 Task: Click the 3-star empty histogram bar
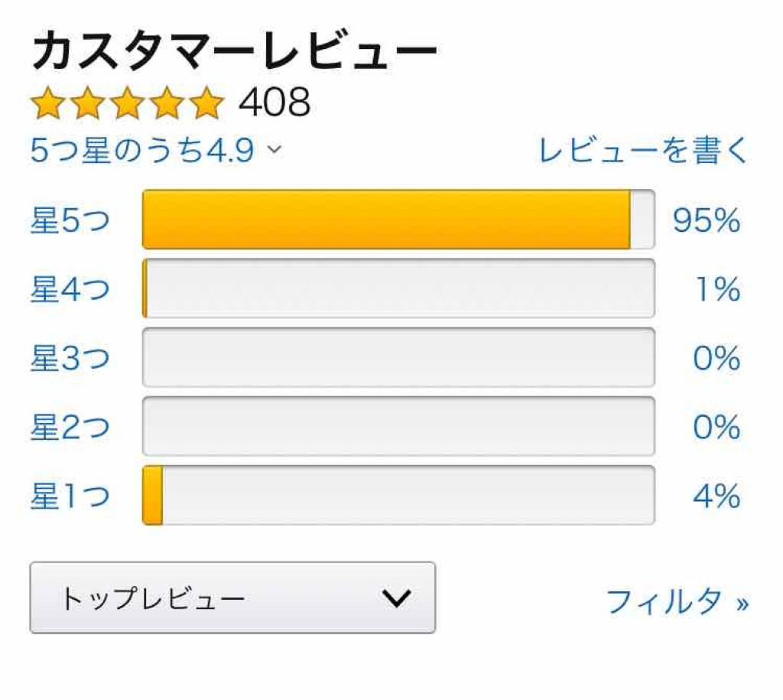pos(398,358)
